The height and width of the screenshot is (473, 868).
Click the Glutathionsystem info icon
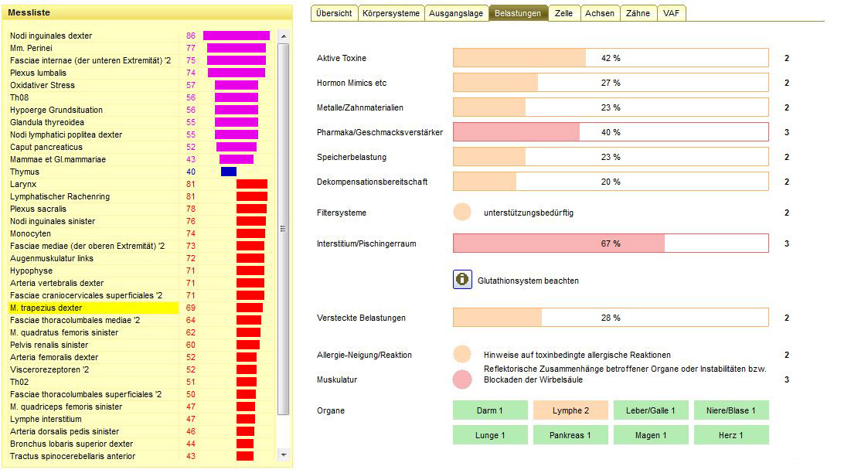462,280
